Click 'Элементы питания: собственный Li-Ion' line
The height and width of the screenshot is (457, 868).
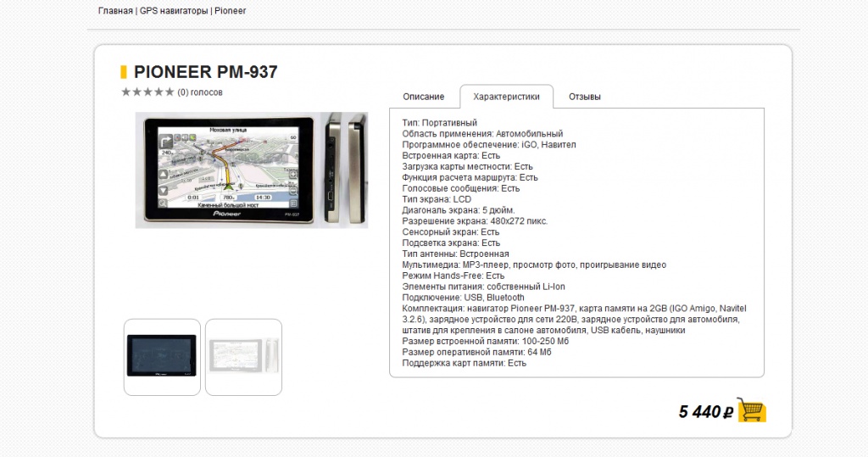pyautogui.click(x=484, y=287)
